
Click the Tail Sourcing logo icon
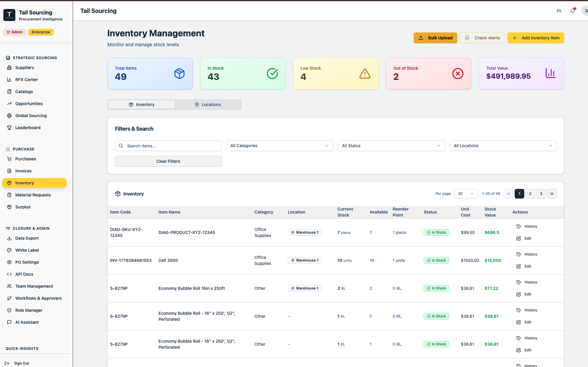[9, 15]
